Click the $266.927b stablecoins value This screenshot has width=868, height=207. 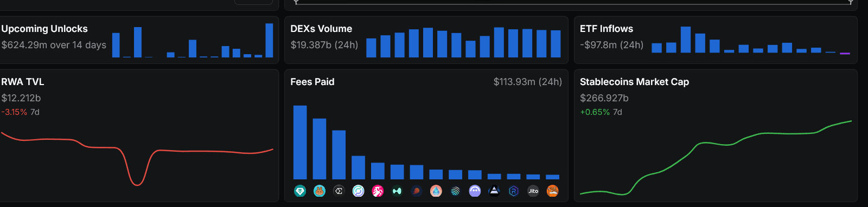click(x=604, y=98)
